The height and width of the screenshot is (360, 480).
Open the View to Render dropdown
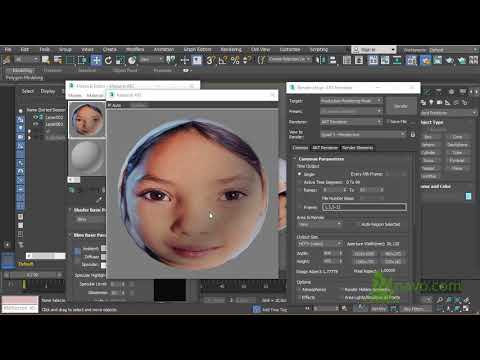363,134
